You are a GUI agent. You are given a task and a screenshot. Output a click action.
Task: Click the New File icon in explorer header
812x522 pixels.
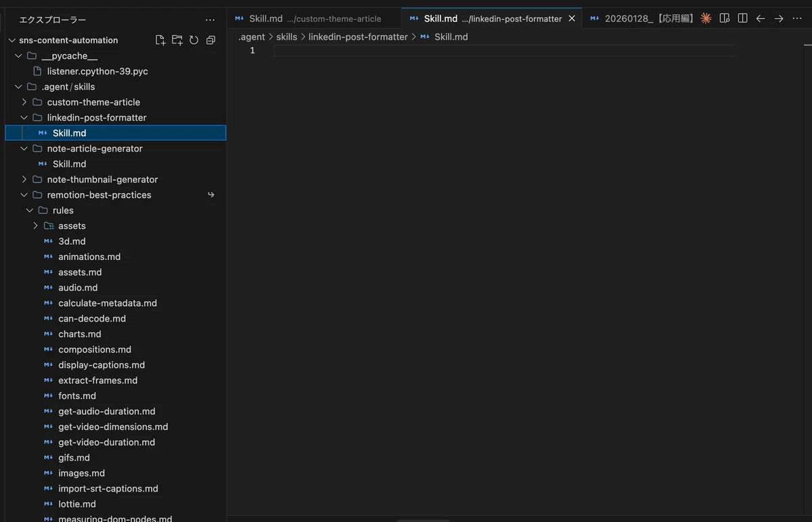(160, 40)
